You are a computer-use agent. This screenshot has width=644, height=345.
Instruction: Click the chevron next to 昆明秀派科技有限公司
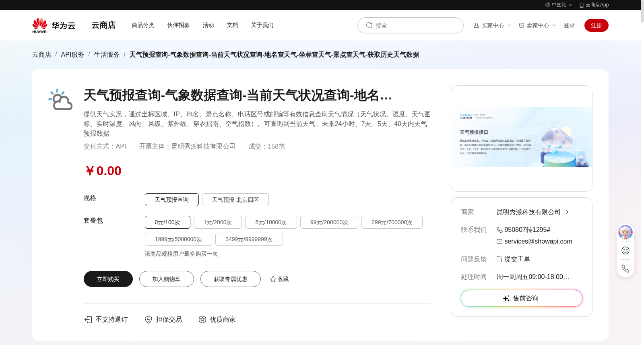[x=567, y=212]
